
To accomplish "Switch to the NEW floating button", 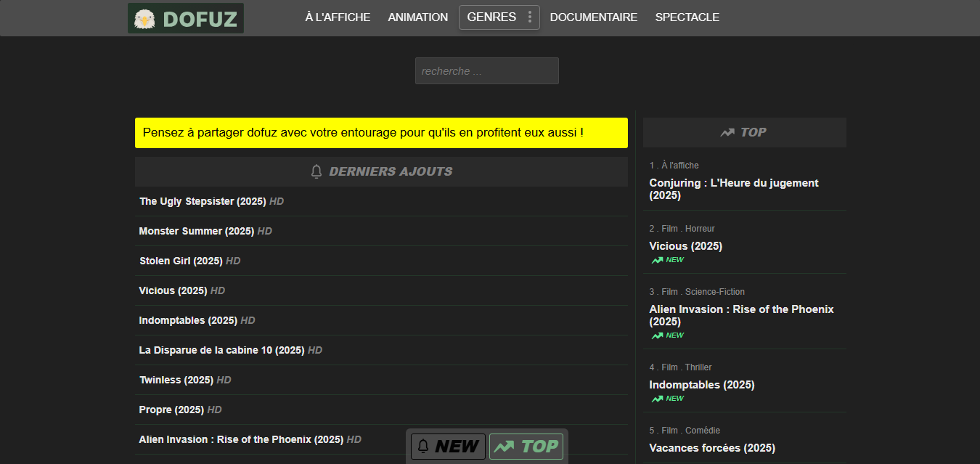I will (448, 446).
